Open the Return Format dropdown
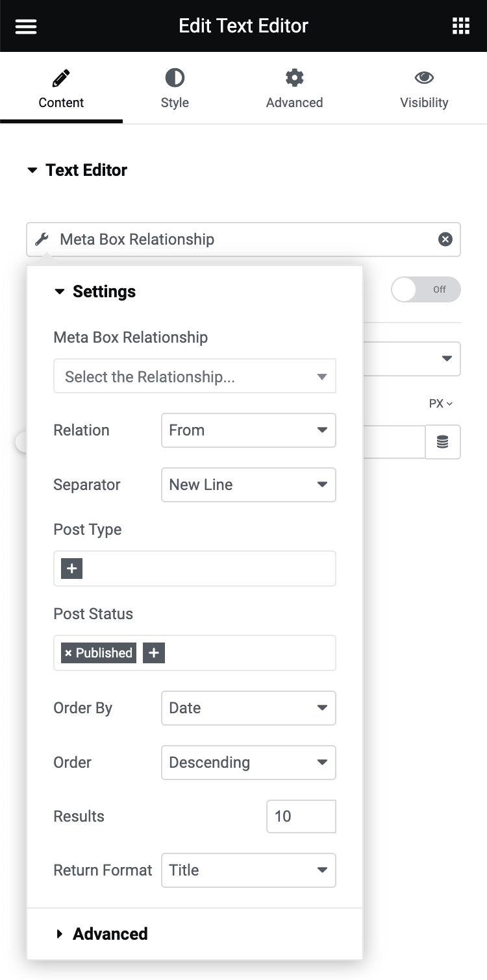Screen dimensions: 487x980 pyautogui.click(x=248, y=870)
